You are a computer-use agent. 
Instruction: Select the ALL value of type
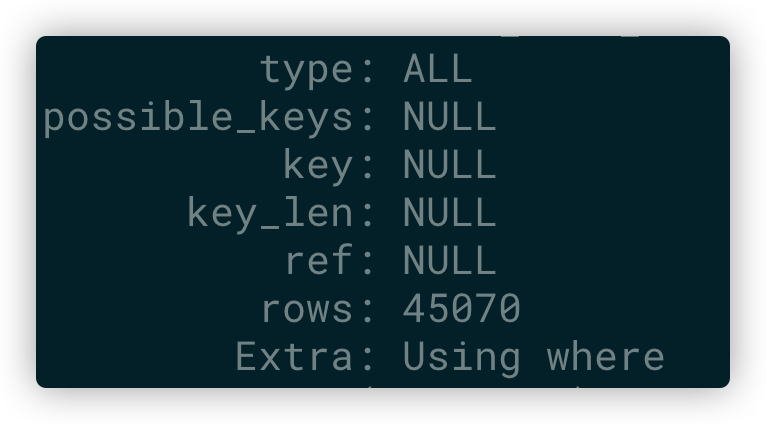click(x=437, y=70)
